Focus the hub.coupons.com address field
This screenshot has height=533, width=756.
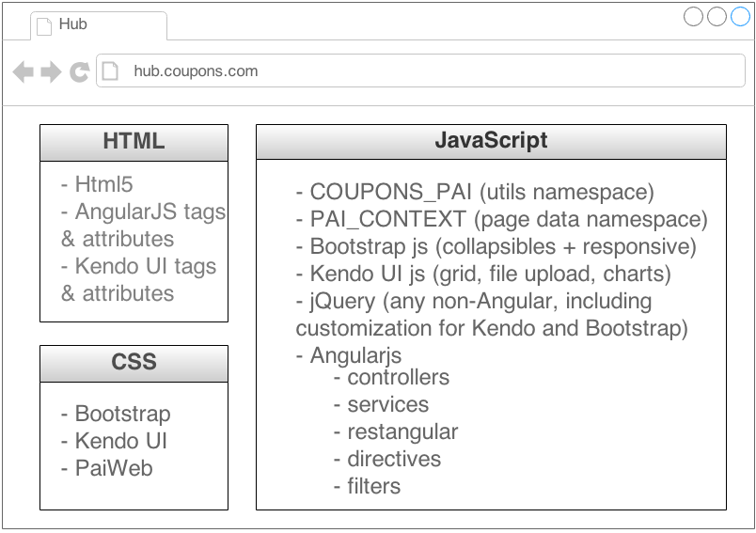tap(420, 71)
